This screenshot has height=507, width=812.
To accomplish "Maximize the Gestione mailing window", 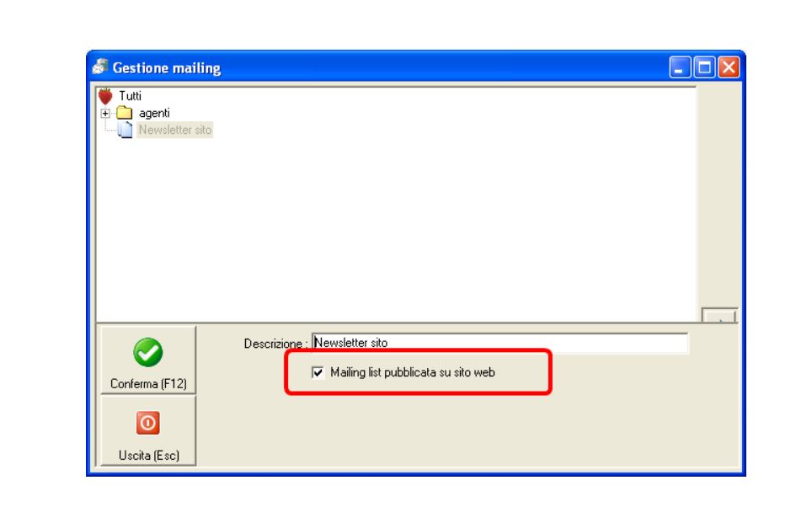I will tap(704, 67).
